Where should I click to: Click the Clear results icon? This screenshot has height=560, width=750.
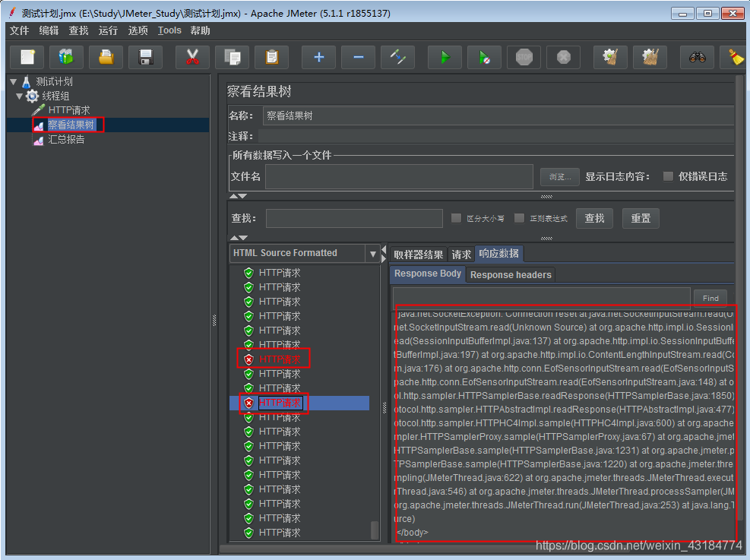point(610,58)
